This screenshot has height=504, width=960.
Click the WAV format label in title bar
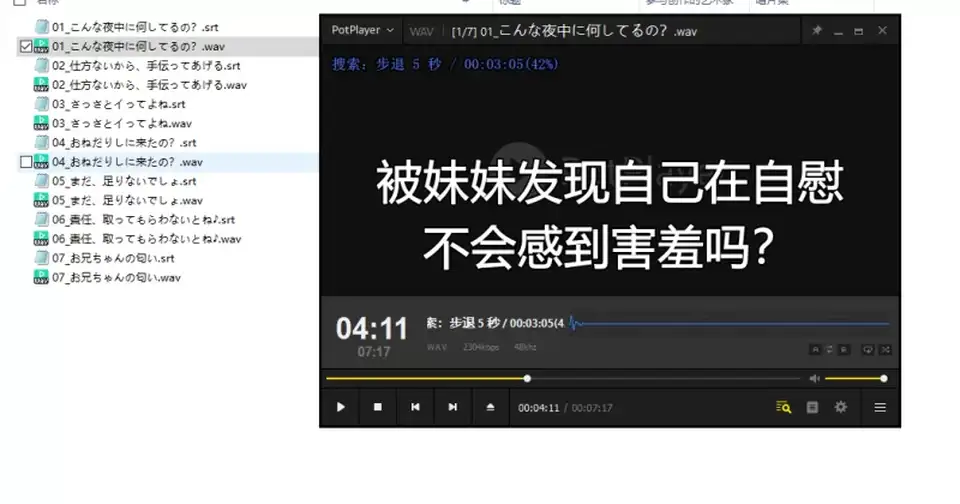point(421,31)
